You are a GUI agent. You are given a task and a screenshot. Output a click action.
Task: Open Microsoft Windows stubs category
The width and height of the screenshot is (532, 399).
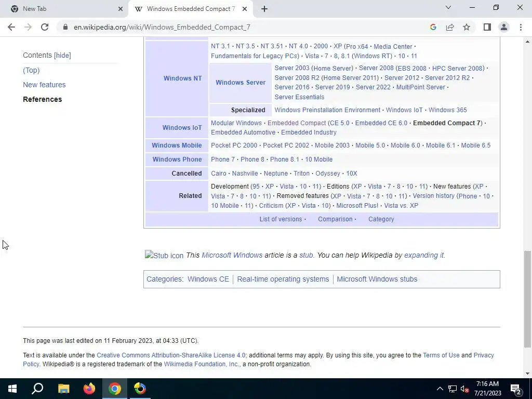point(377,279)
